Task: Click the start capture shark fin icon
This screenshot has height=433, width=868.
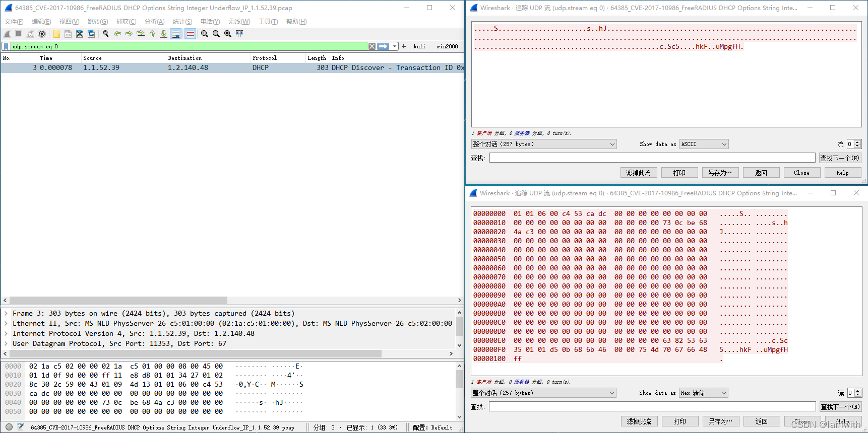Action: [x=7, y=34]
